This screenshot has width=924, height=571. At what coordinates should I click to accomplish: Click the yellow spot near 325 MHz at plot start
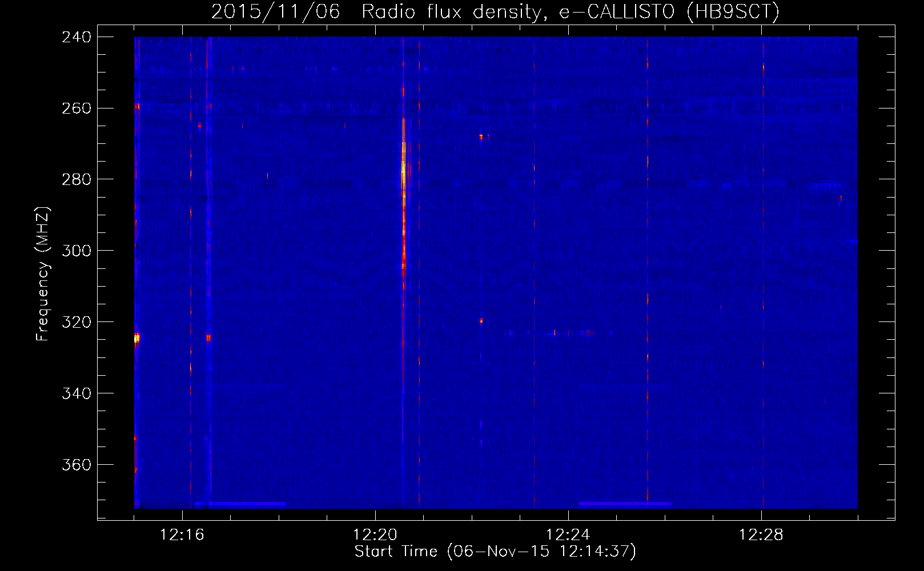click(x=136, y=339)
